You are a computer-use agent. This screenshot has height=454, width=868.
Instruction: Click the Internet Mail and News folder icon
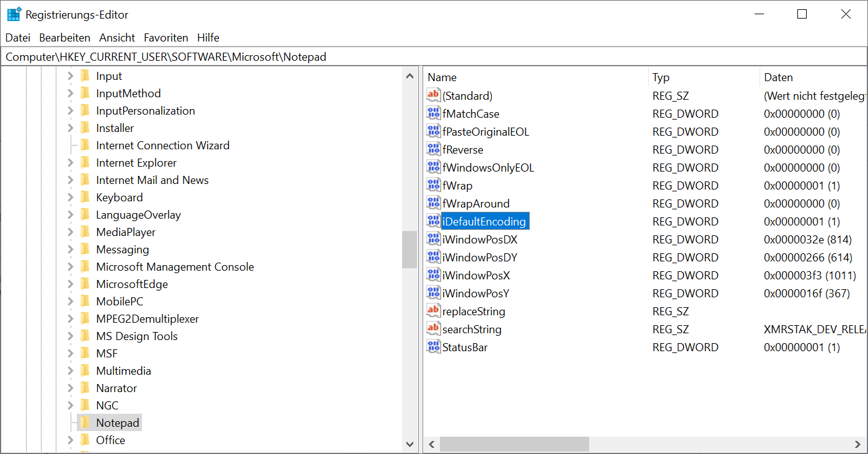point(85,180)
